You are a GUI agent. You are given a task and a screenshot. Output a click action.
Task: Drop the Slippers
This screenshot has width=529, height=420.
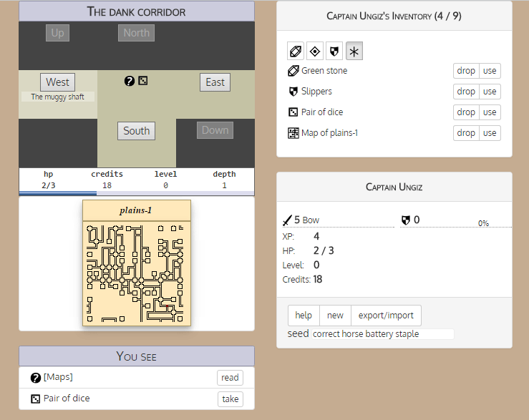pyautogui.click(x=466, y=92)
